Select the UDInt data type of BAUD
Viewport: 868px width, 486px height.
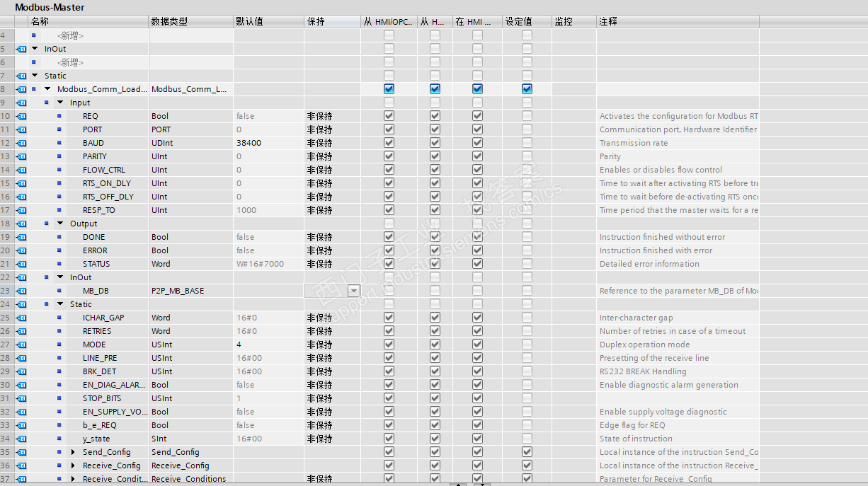(190, 143)
